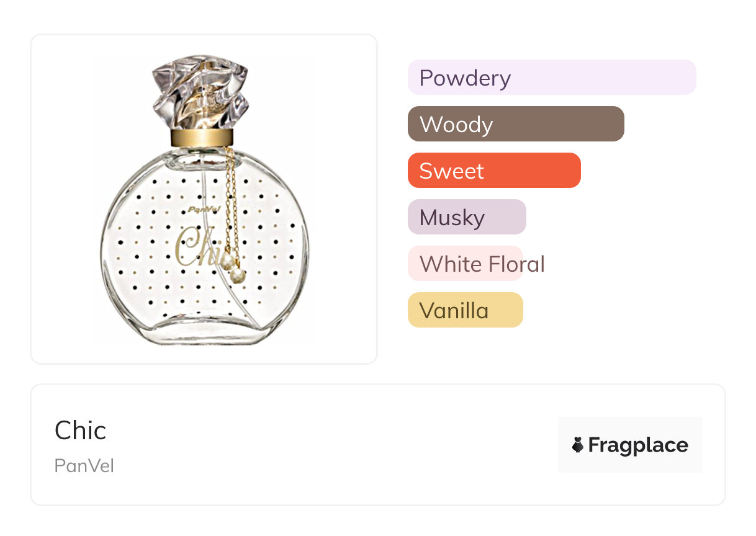Click the orange Sweet accord bar

[x=493, y=171]
